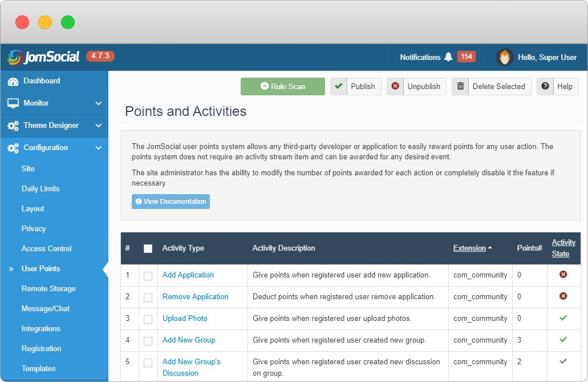This screenshot has width=588, height=382.
Task: Click the Points and Activities heading
Action: [x=185, y=111]
